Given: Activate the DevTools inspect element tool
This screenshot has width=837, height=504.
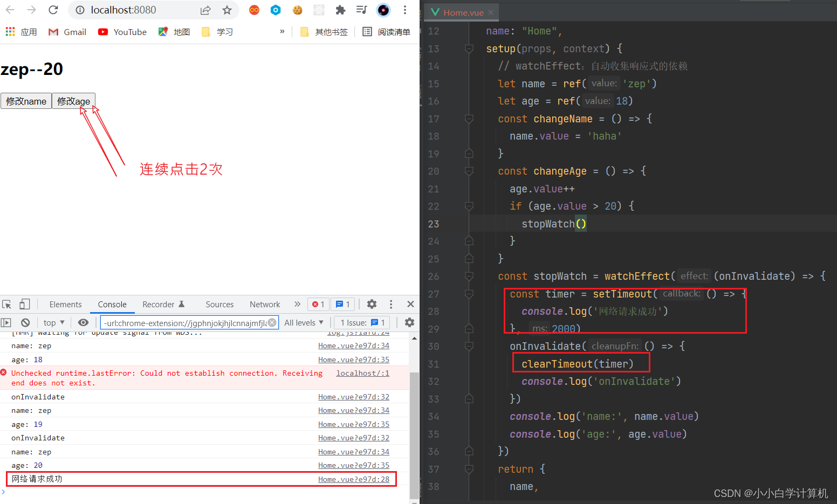Looking at the screenshot, I should [x=7, y=304].
